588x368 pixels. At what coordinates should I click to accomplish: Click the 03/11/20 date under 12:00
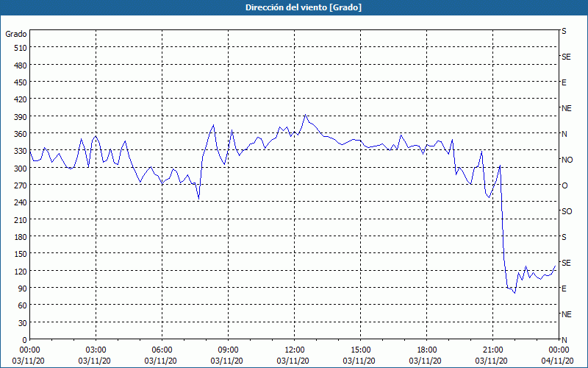click(293, 361)
